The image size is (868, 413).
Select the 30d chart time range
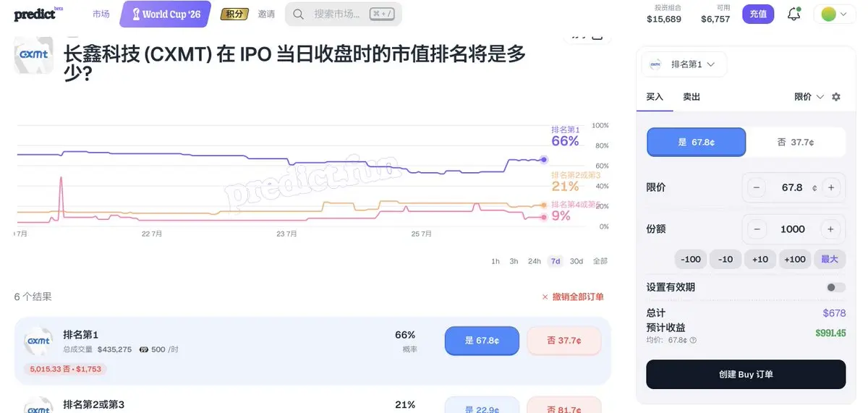[576, 261]
